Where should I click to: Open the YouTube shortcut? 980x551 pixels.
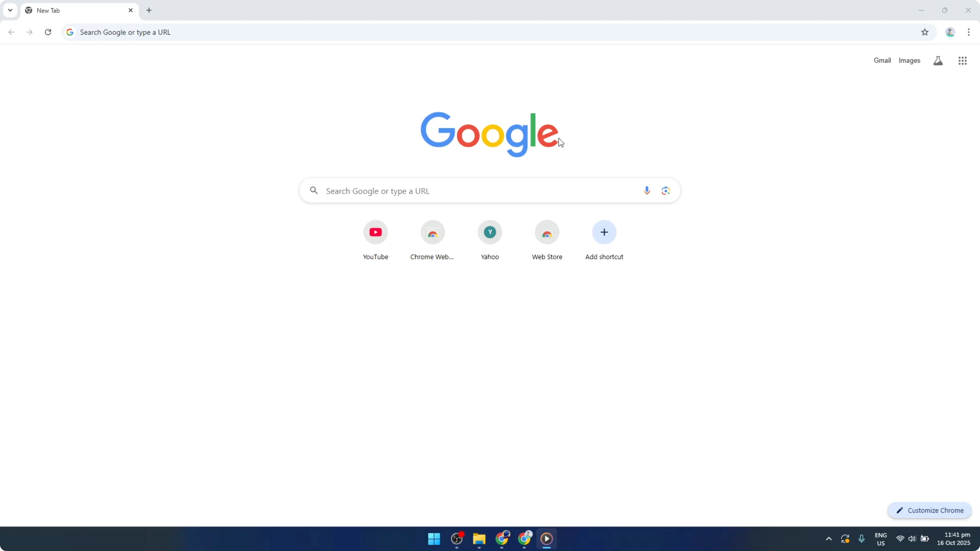375,232
